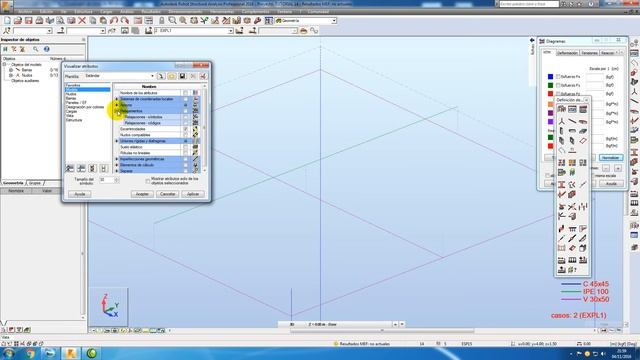
Task: Click the red I-section icon in Definición palette
Action: pyautogui.click(x=562, y=185)
